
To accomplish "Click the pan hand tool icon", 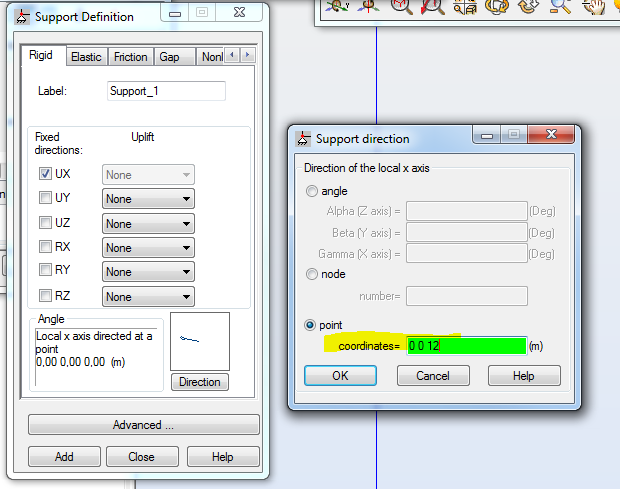I will tap(594, 6).
